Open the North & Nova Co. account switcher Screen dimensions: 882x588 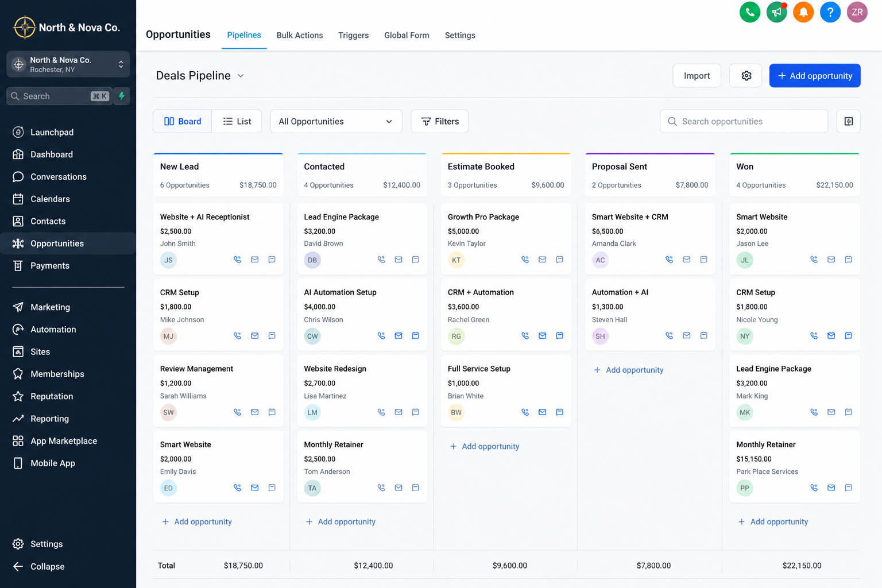(x=68, y=64)
